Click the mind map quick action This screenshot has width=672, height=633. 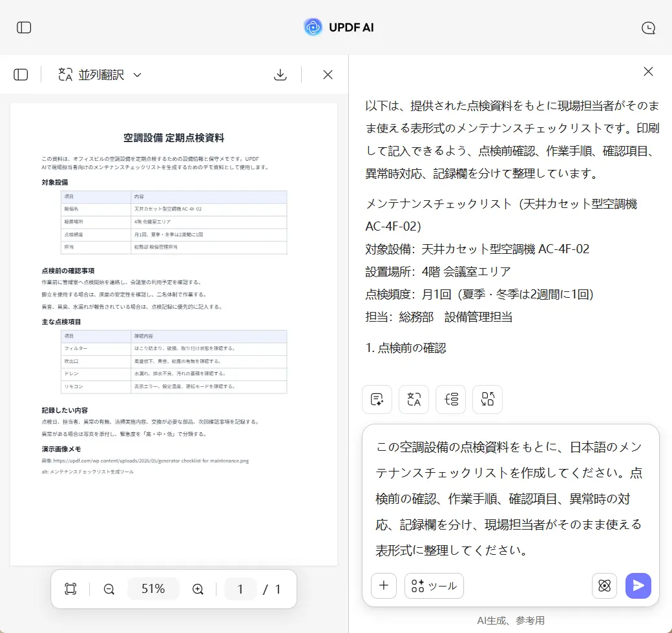pos(450,399)
